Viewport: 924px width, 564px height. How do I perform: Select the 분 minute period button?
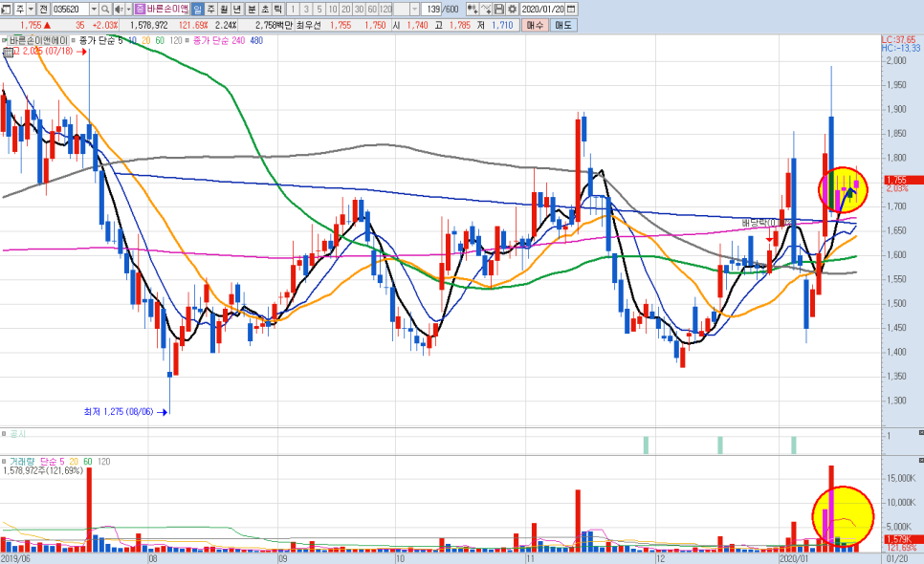click(252, 9)
